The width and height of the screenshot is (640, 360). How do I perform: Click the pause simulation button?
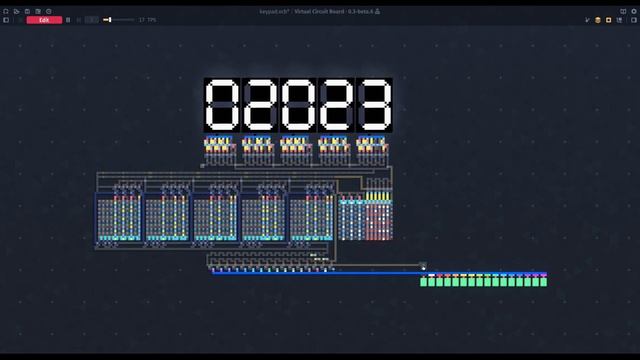pyautogui.click(x=68, y=20)
